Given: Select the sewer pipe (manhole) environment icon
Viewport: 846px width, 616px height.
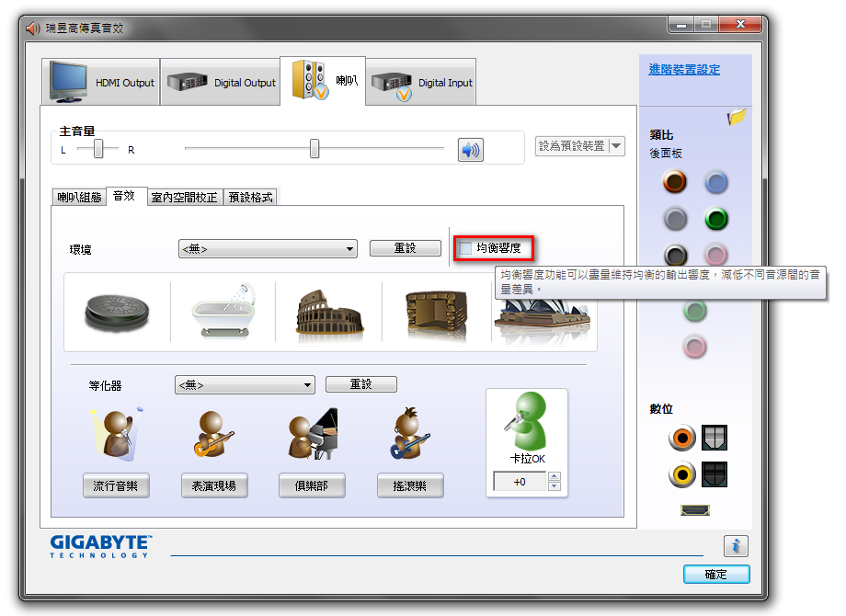Looking at the screenshot, I should click(117, 313).
